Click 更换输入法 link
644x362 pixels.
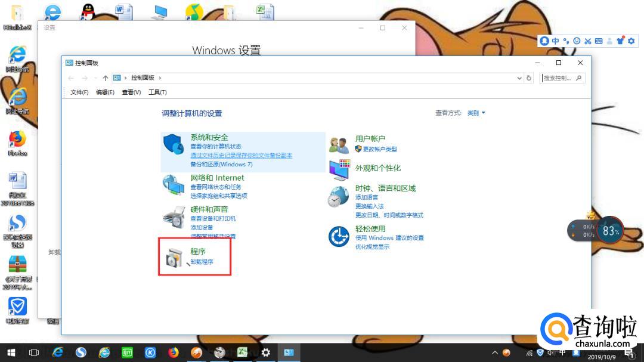coord(369,206)
